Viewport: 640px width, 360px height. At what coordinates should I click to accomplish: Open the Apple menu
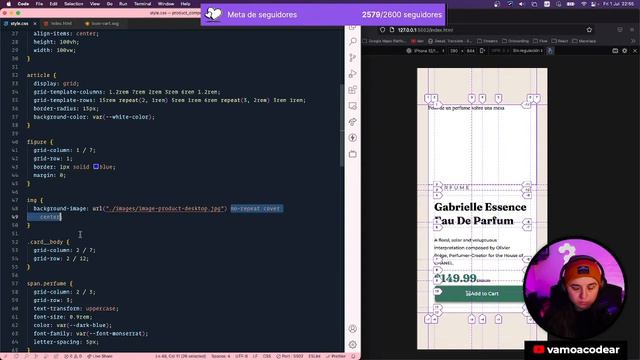(8, 4)
